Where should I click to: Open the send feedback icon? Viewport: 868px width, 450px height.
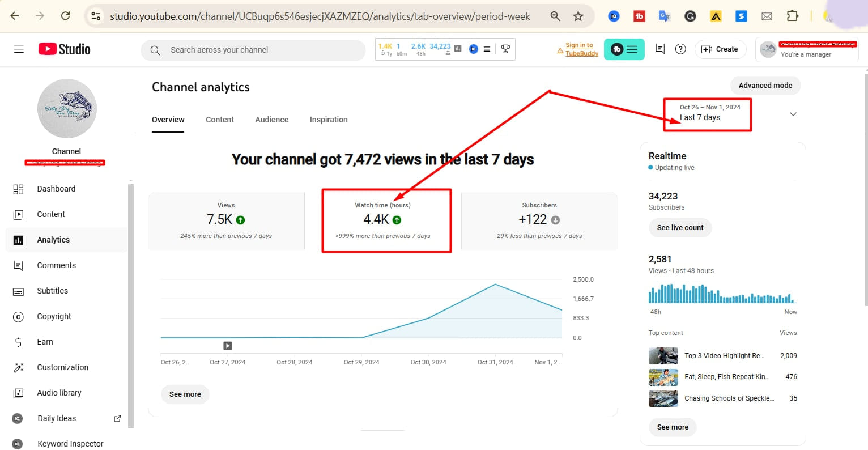660,49
